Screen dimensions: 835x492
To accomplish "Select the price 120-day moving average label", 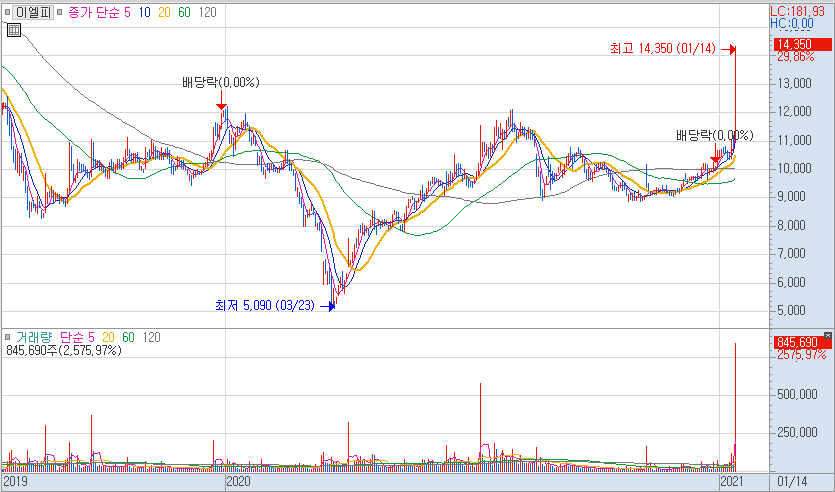I will 207,12.
